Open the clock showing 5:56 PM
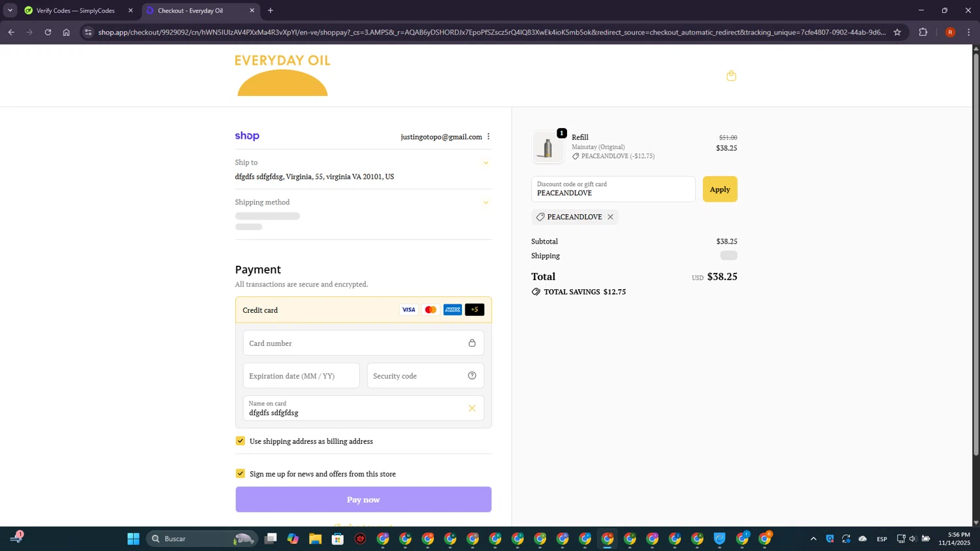 point(955,539)
